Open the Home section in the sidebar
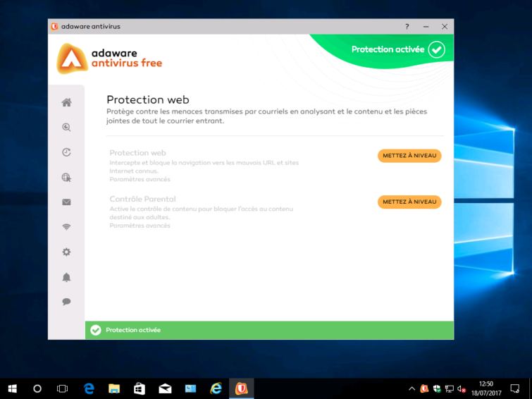The height and width of the screenshot is (399, 532). pyautogui.click(x=66, y=102)
